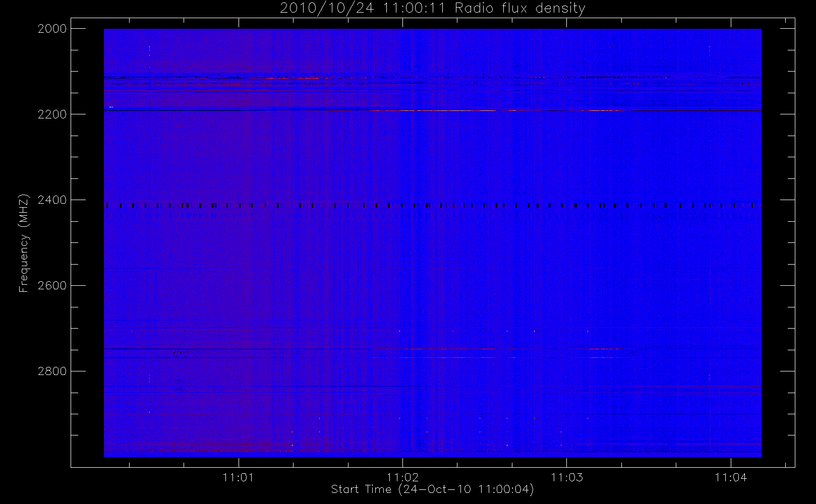Screen dimensions: 816x504
Task: Click the 2200 frequency tick label
Action: pyautogui.click(x=52, y=114)
